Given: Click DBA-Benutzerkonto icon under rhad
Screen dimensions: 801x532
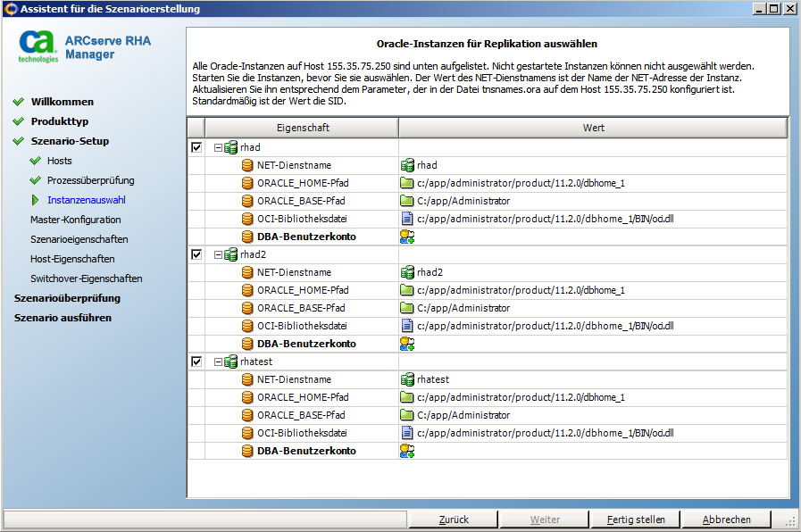Looking at the screenshot, I should click(247, 237).
